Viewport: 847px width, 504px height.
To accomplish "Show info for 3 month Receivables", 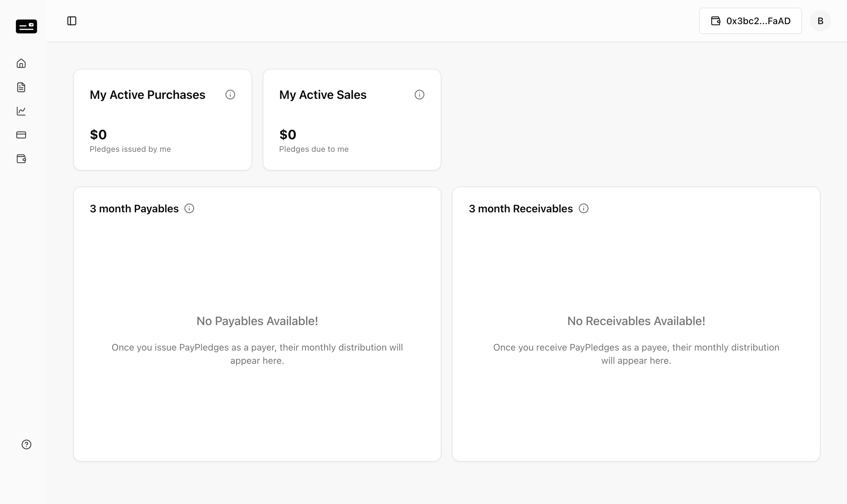I will [x=583, y=208].
